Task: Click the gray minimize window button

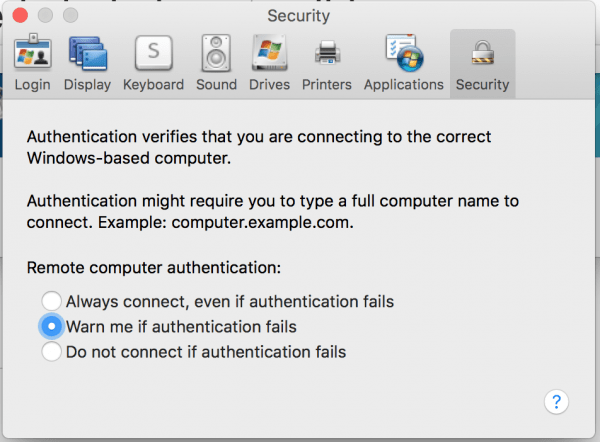Action: click(x=45, y=16)
